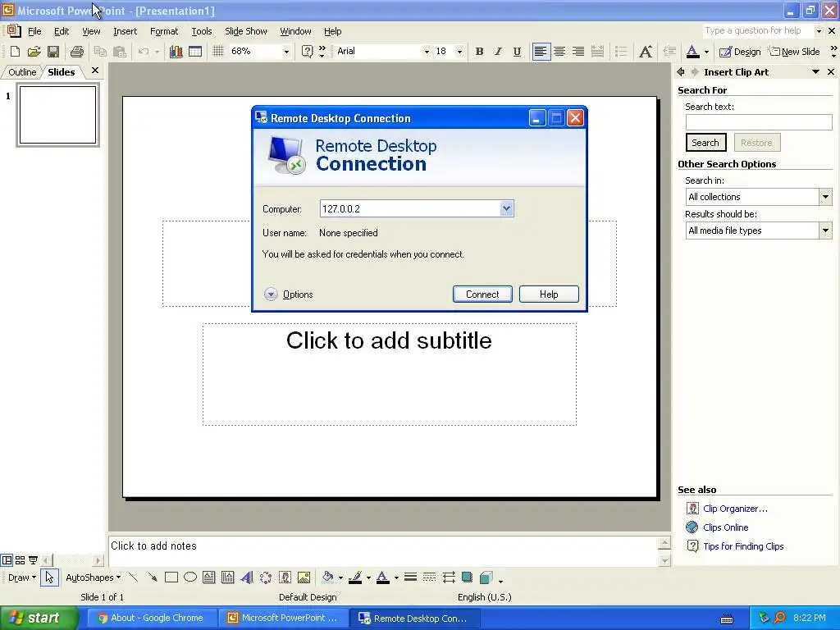Viewport: 840px width, 630px height.
Task: Select the Rectangle drawing tool
Action: (171, 577)
